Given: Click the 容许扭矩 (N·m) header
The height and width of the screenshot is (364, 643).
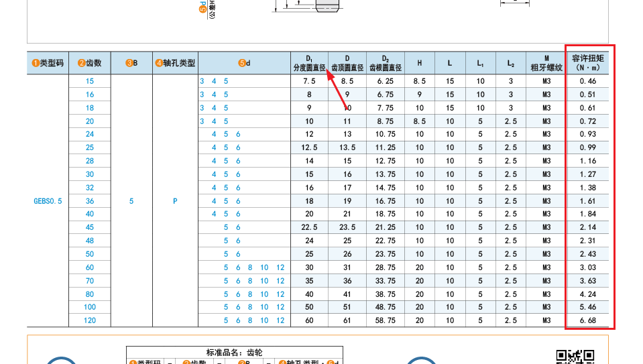Looking at the screenshot, I should tap(588, 63).
